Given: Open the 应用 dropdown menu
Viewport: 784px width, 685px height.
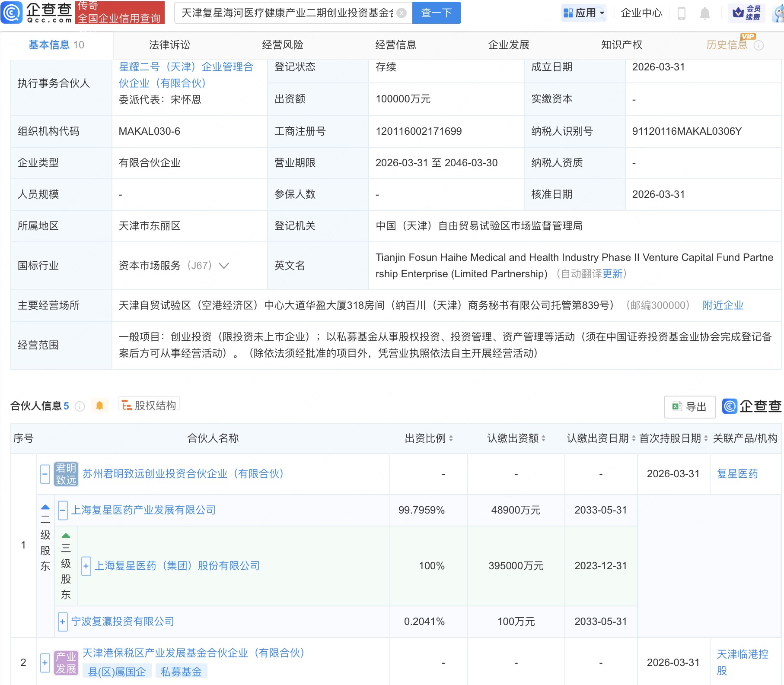Looking at the screenshot, I should 584,13.
